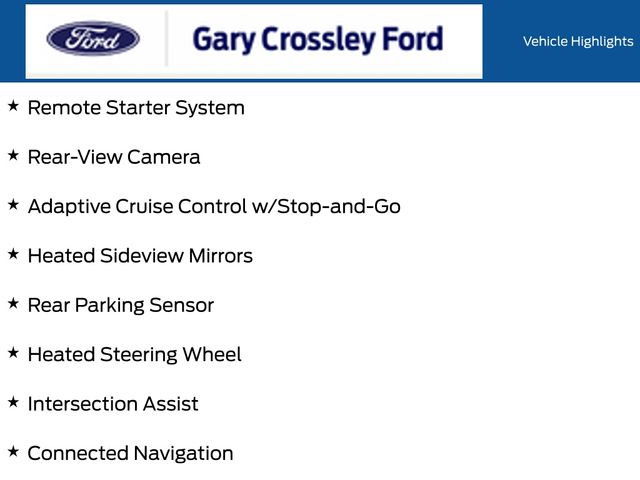
Task: Click the Rear-View Camera highlight text
Action: click(114, 157)
